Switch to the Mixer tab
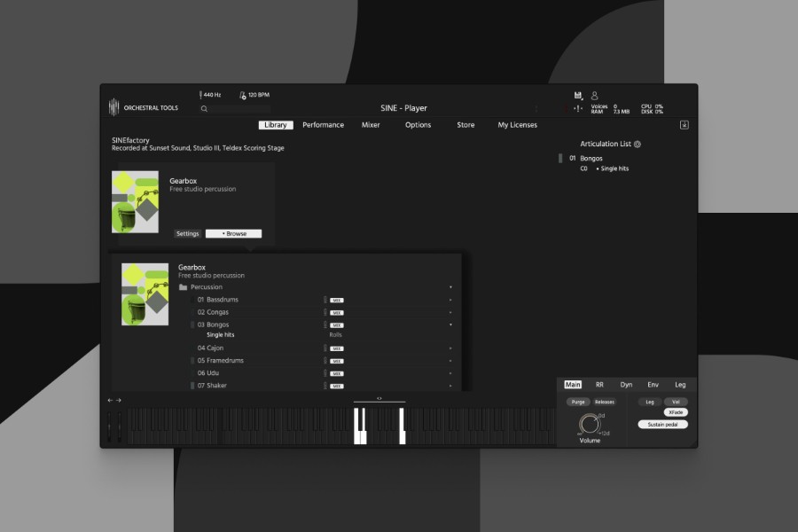Viewport: 798px width, 532px height. [371, 125]
